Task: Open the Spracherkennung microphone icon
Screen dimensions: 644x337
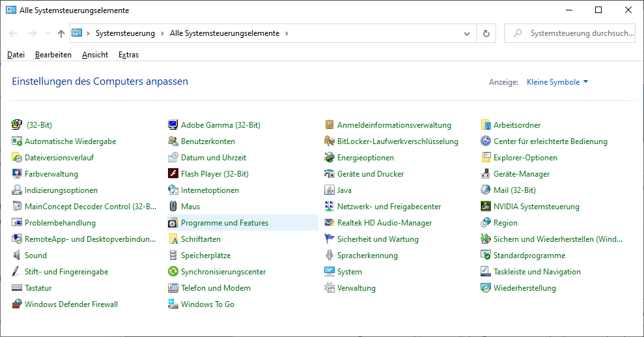Action: [329, 256]
